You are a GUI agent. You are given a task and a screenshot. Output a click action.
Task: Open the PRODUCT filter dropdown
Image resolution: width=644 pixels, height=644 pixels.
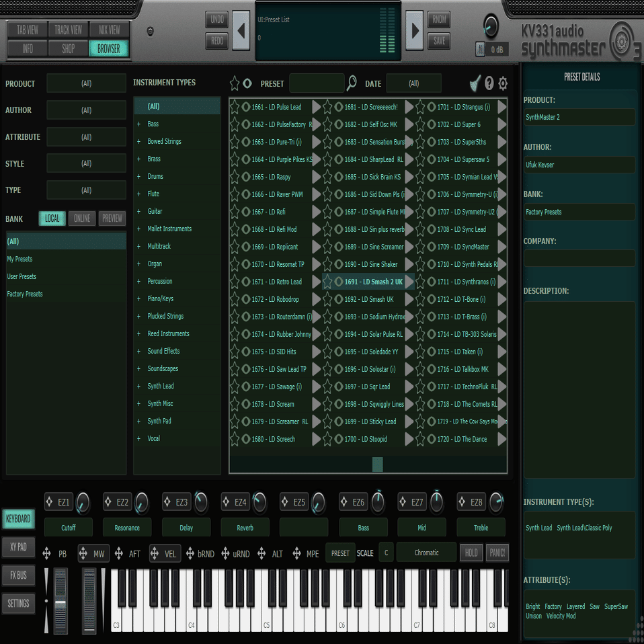coord(86,83)
